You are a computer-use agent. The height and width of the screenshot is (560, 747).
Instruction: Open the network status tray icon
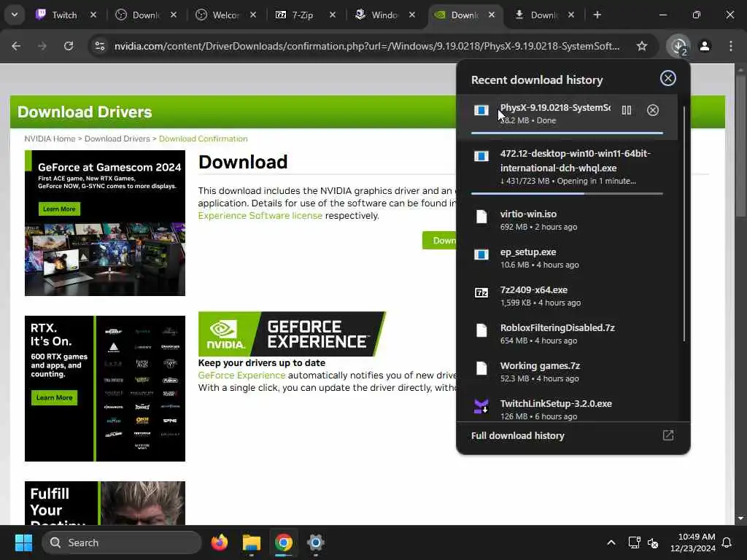pyautogui.click(x=634, y=542)
